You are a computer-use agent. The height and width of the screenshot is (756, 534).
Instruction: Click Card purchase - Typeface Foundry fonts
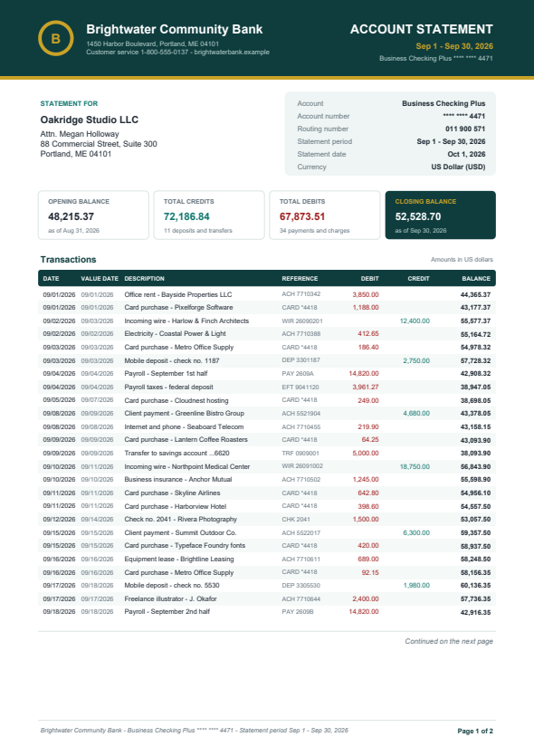tap(185, 546)
